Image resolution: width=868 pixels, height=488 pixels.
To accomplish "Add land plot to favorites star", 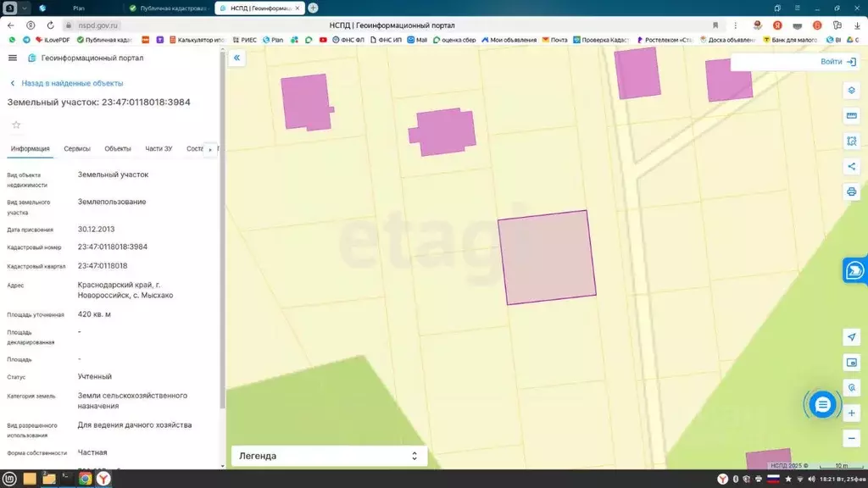I will pos(16,125).
